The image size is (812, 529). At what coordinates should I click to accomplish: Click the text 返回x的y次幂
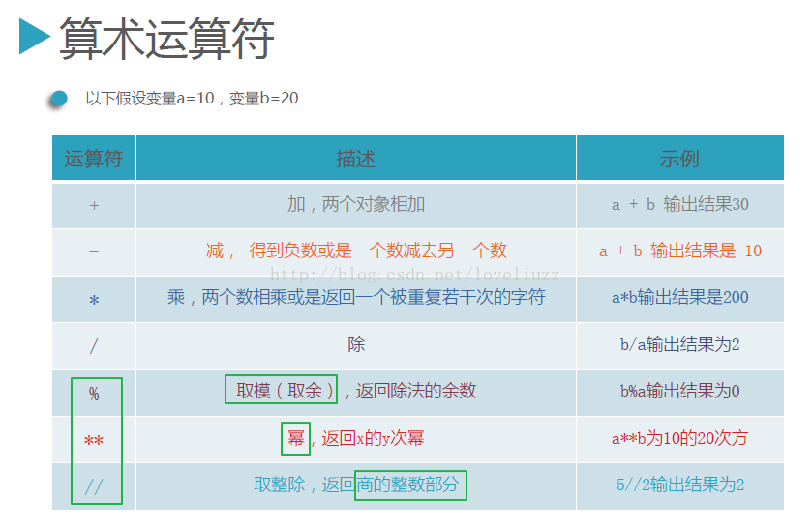[x=373, y=438]
